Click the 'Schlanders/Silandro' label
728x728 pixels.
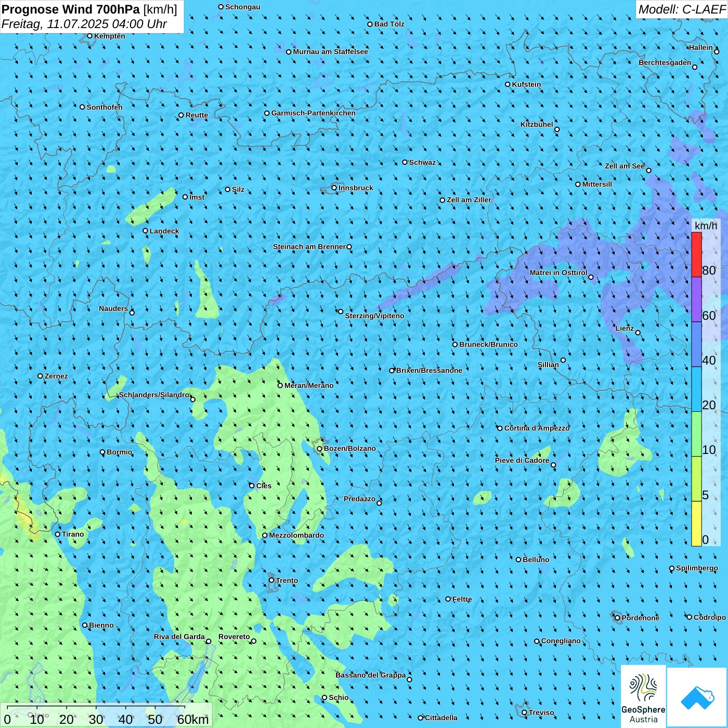pos(154,395)
